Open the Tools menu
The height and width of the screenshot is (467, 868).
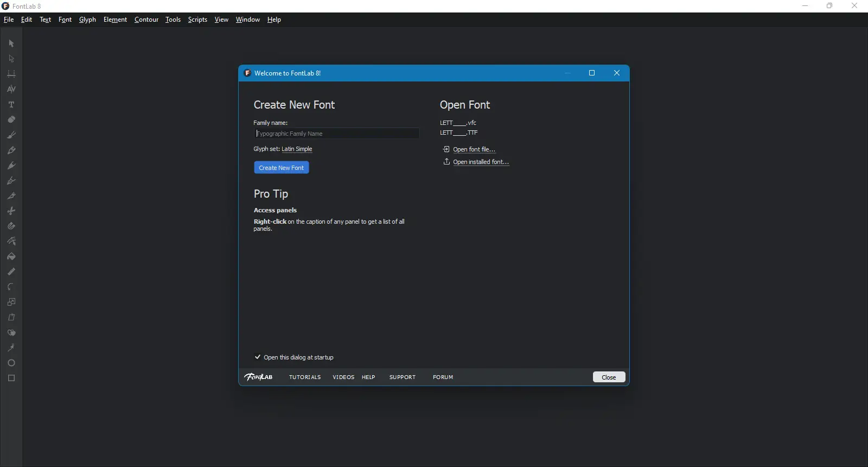[x=173, y=20]
